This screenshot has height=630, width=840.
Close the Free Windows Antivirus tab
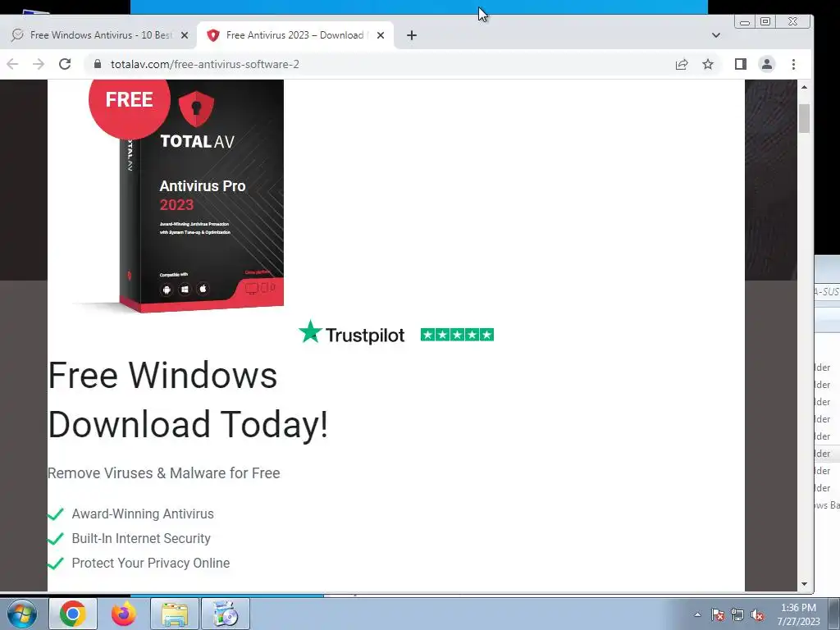pyautogui.click(x=185, y=35)
